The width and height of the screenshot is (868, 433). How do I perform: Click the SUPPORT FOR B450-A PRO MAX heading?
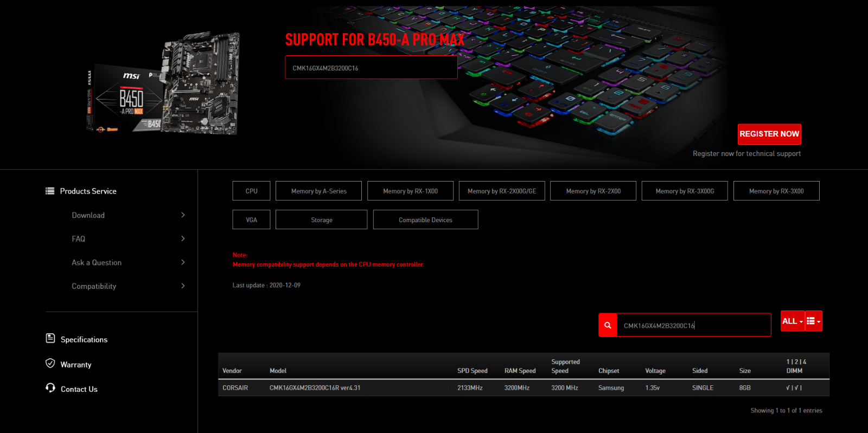(x=375, y=40)
